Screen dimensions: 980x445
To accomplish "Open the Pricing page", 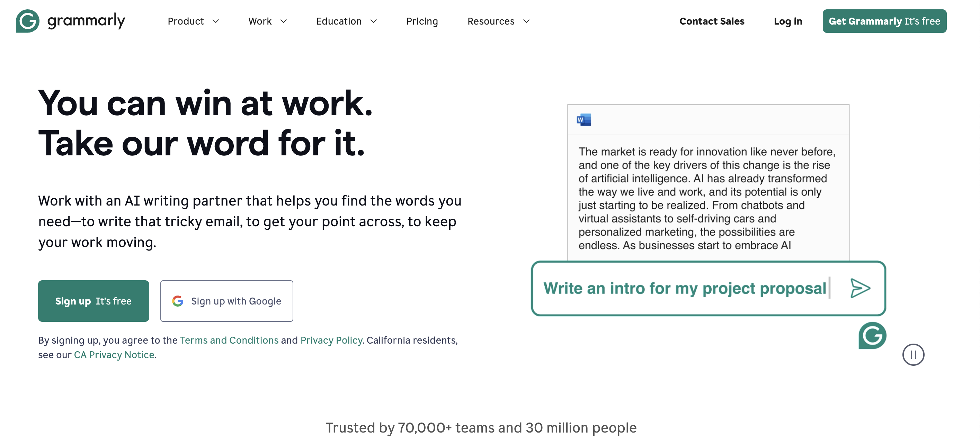I will click(422, 21).
